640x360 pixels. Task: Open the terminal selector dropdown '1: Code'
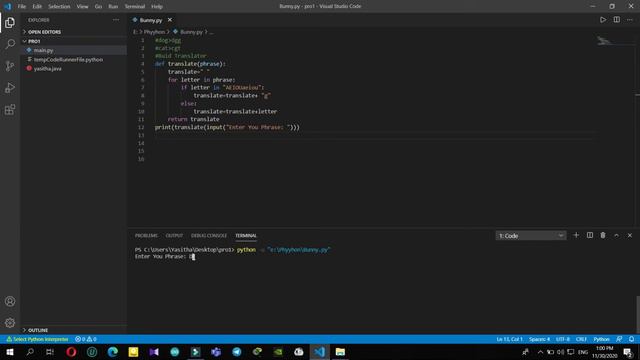point(531,236)
